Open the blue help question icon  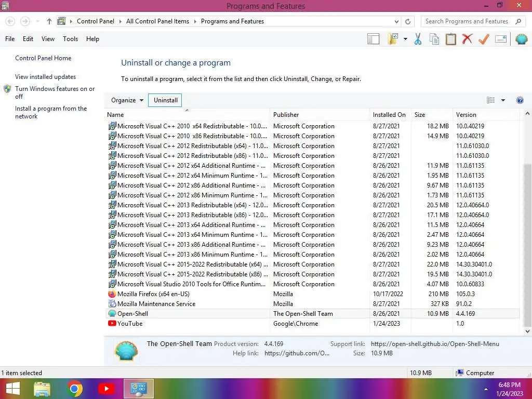[520, 100]
